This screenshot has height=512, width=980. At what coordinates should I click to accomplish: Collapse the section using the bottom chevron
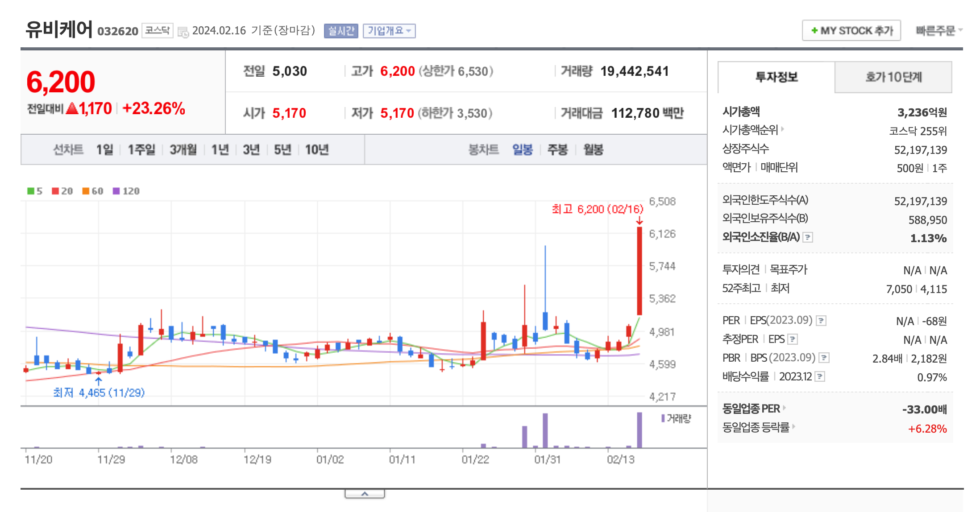point(365,493)
